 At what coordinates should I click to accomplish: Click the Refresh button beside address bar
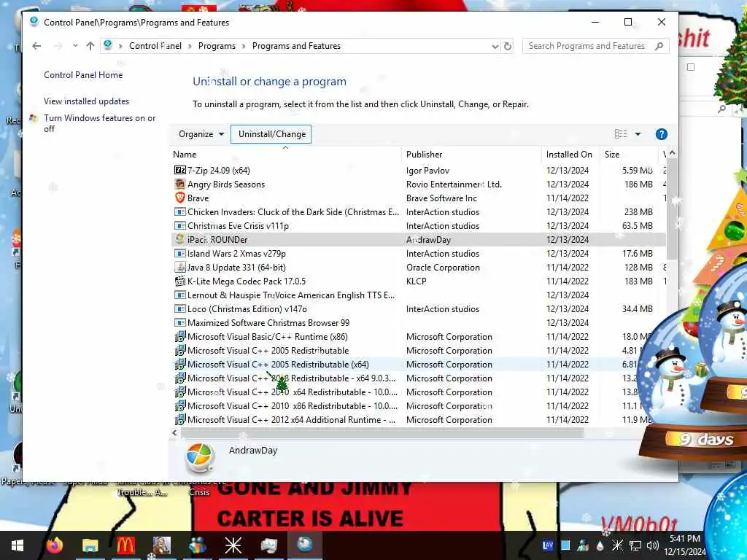(508, 46)
